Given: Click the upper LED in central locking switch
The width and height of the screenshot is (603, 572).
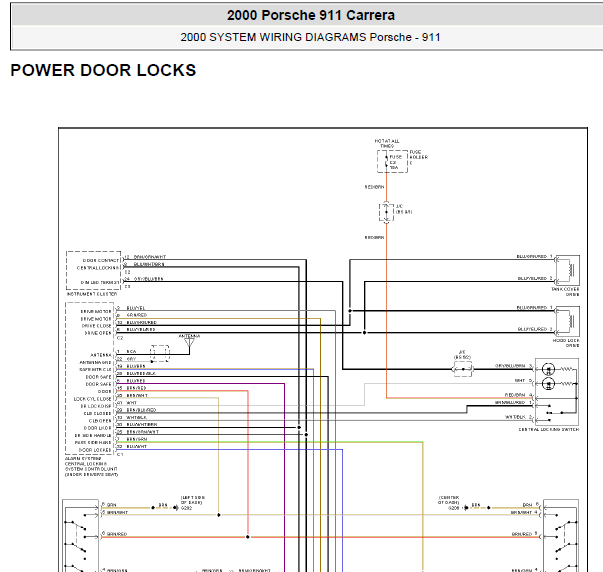Looking at the screenshot, I should pos(548,369).
